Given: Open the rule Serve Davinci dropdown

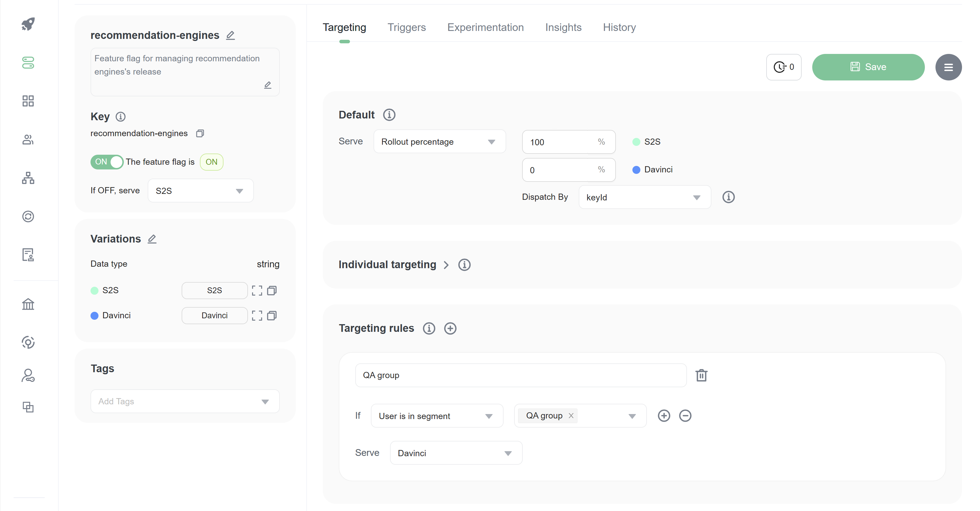Looking at the screenshot, I should (x=456, y=453).
